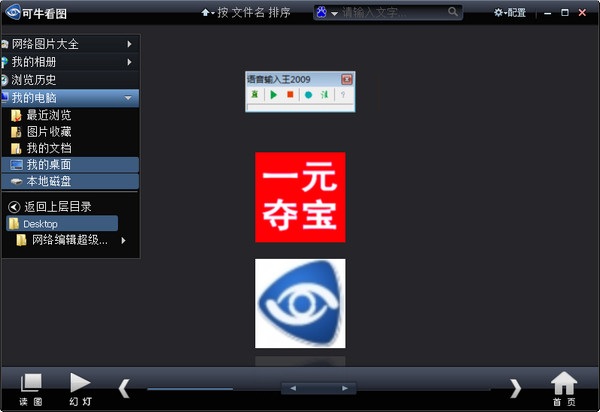The width and height of the screenshot is (600, 412).
Task: Click the bottom scrollbar right arrow
Action: 345,388
